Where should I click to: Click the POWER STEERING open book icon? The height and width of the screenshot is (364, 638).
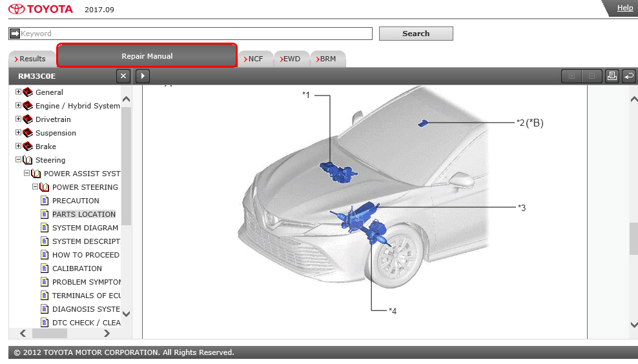coord(45,187)
